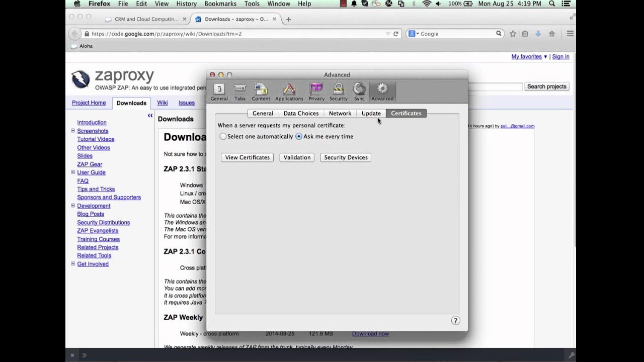
Task: Open the History menu
Action: click(186, 4)
